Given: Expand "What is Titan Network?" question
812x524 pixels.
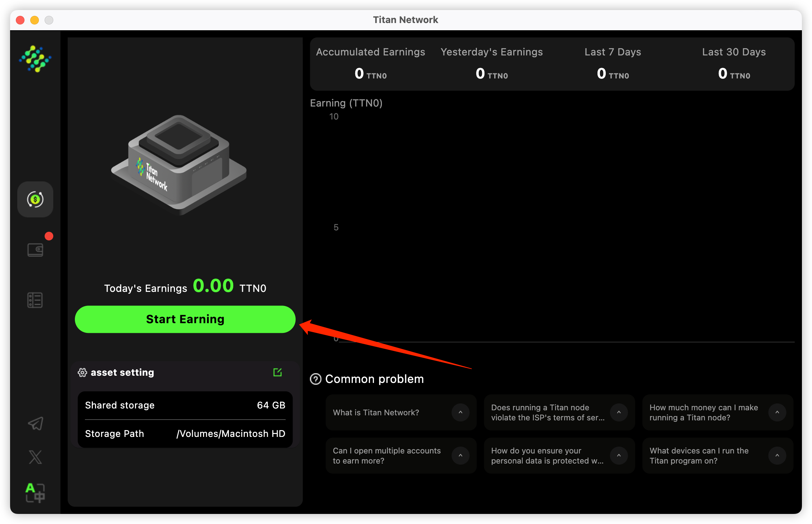Looking at the screenshot, I should (x=460, y=412).
